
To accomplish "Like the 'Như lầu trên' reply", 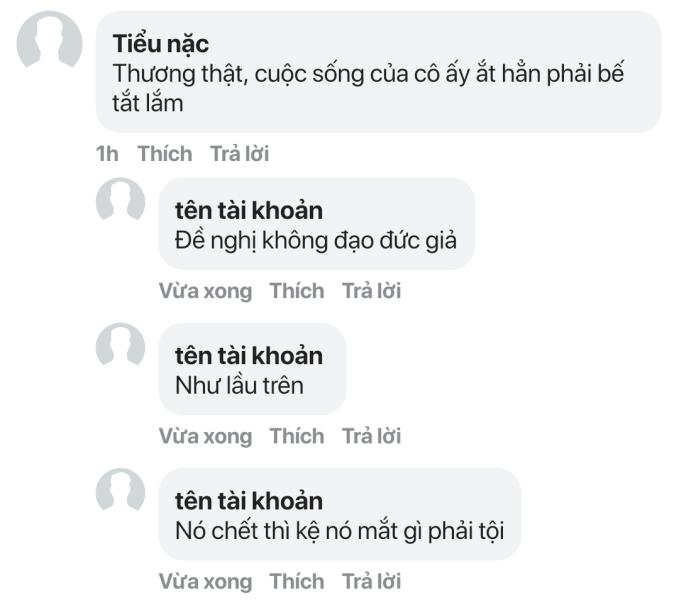I will click(x=297, y=436).
